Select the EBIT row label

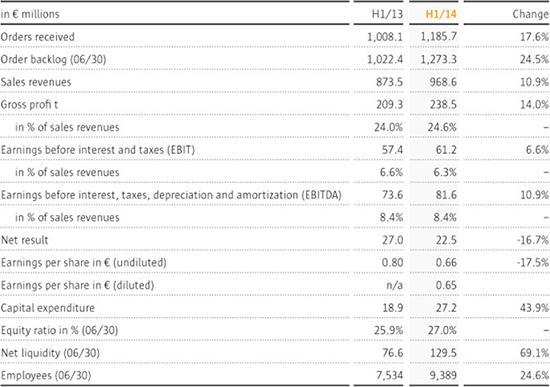(98, 150)
